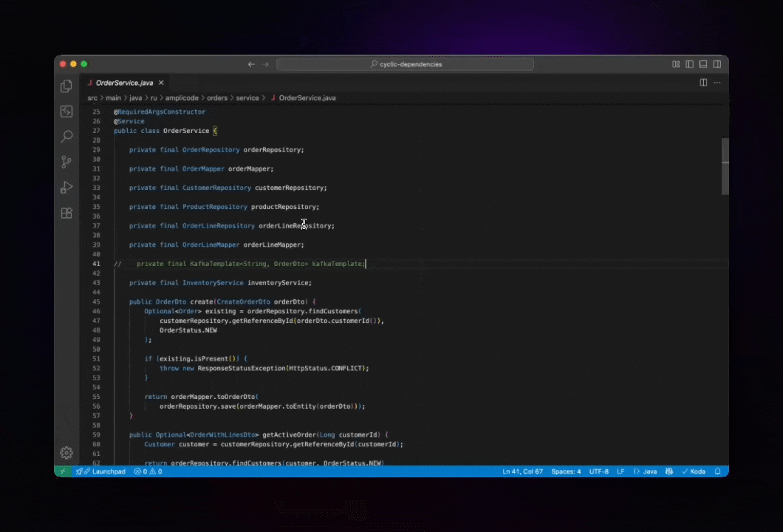Open the Extensions view

click(x=66, y=213)
